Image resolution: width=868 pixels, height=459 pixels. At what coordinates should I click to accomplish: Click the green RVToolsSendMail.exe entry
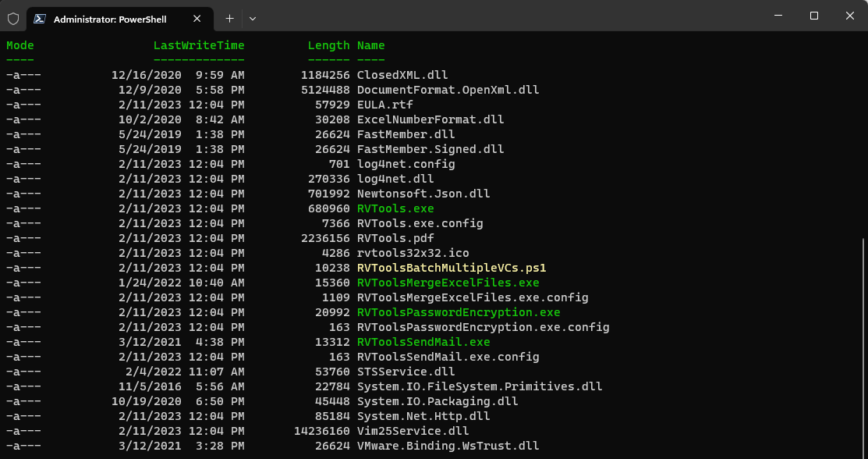(423, 342)
